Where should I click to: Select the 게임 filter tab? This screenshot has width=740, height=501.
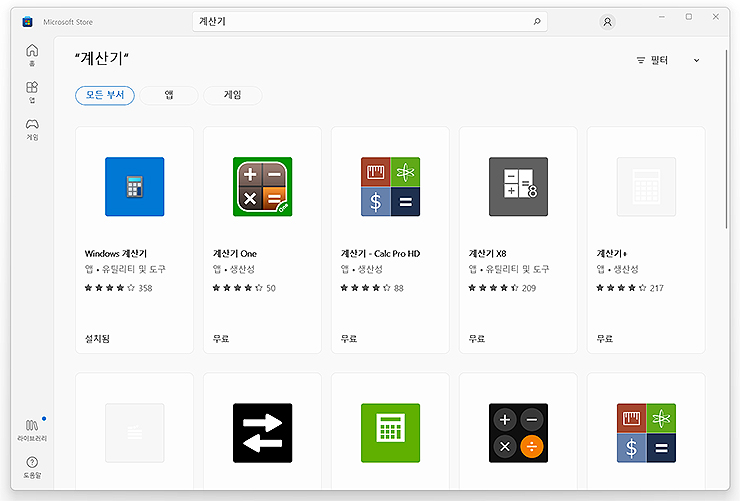(x=232, y=95)
